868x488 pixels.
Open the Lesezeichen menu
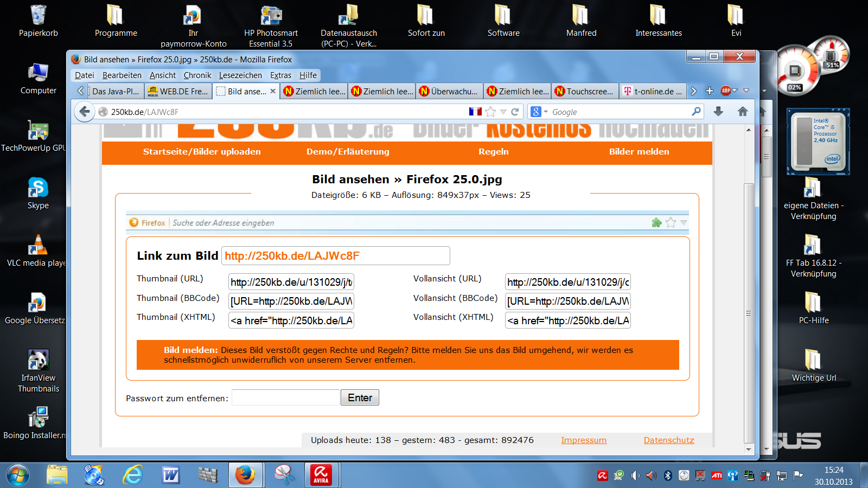240,75
